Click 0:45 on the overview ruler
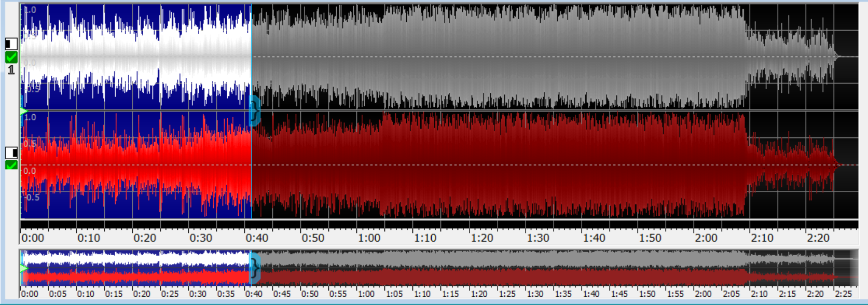 282,294
